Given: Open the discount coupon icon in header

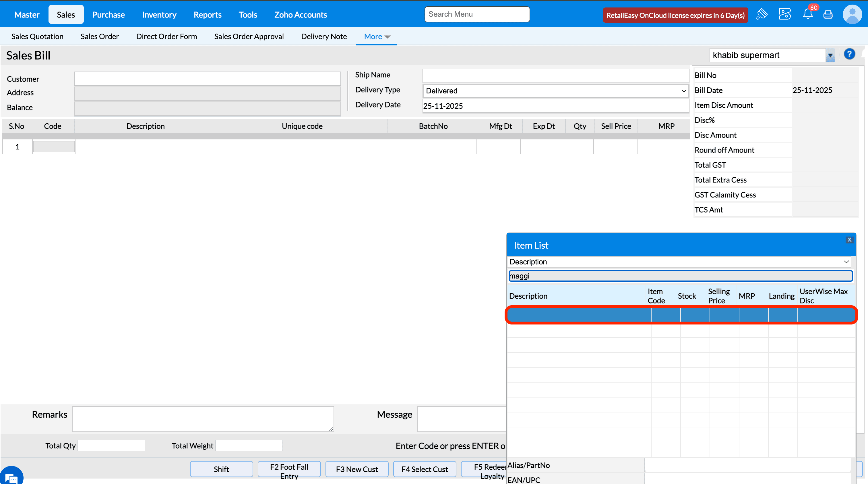Looking at the screenshot, I should click(784, 14).
